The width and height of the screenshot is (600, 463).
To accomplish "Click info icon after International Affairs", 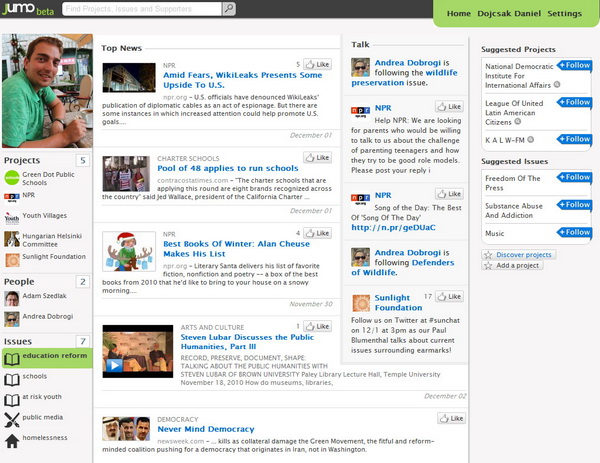I will pyautogui.click(x=557, y=85).
